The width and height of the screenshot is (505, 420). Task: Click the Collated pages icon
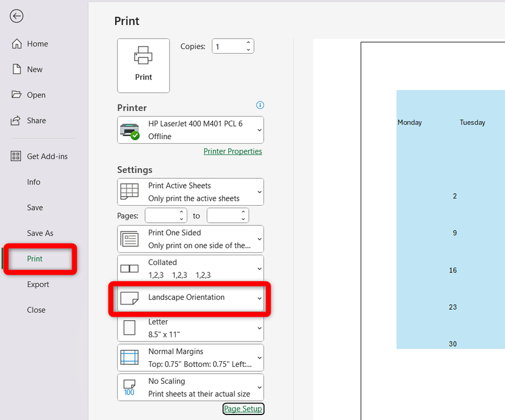tap(130, 268)
